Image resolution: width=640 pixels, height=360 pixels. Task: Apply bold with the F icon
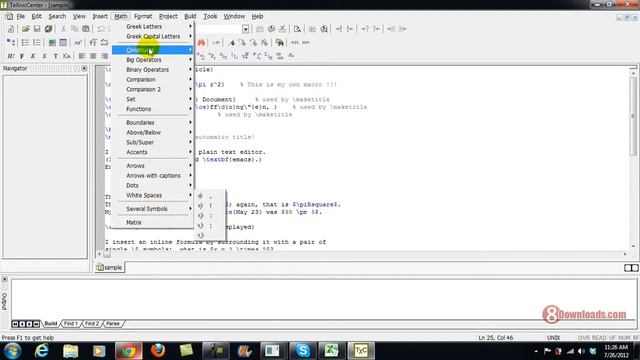22,56
